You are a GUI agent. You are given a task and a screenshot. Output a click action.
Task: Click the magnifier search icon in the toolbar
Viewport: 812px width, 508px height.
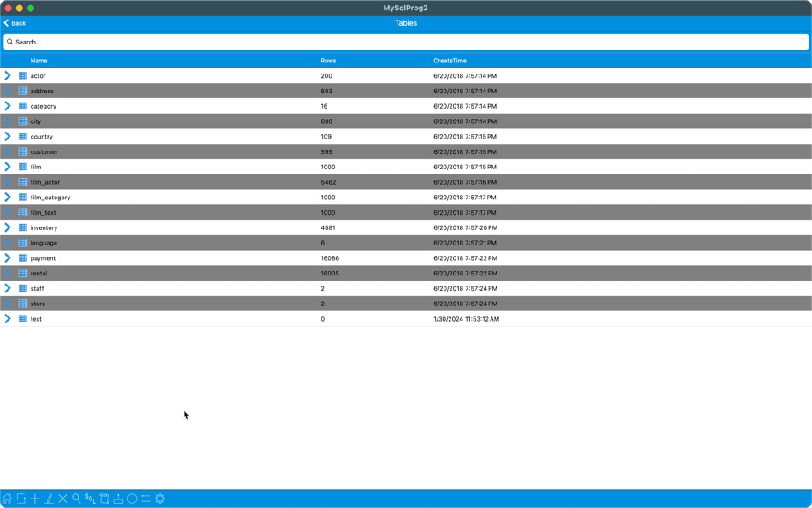tap(76, 499)
